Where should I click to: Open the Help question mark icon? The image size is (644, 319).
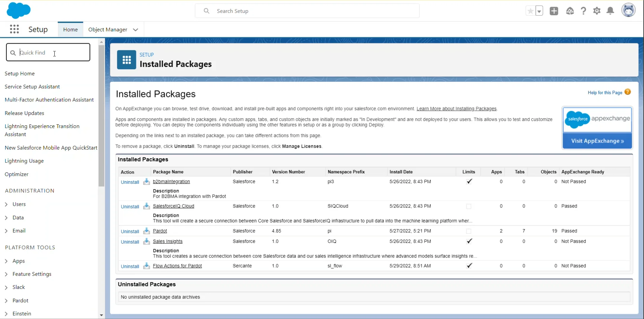tap(584, 11)
